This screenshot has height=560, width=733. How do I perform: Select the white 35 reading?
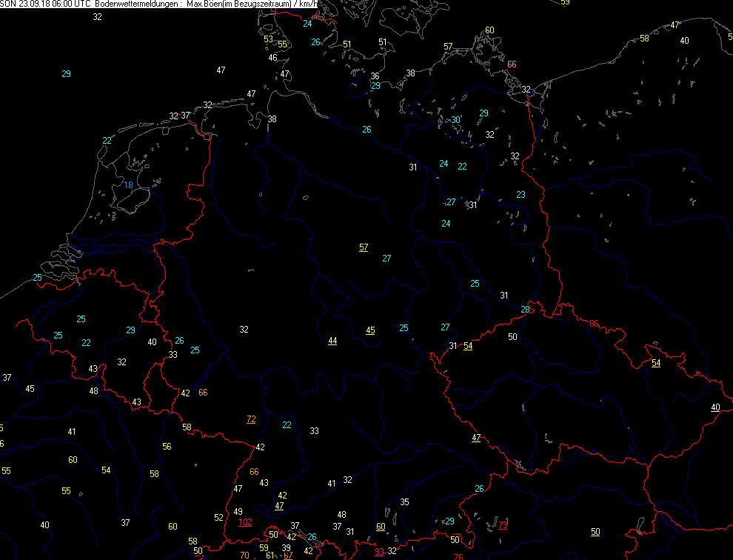coord(404,502)
